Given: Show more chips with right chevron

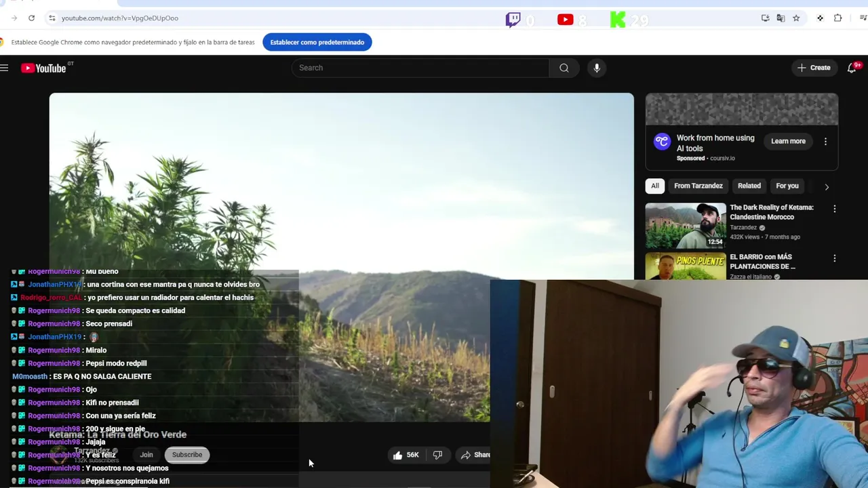Looking at the screenshot, I should (827, 186).
